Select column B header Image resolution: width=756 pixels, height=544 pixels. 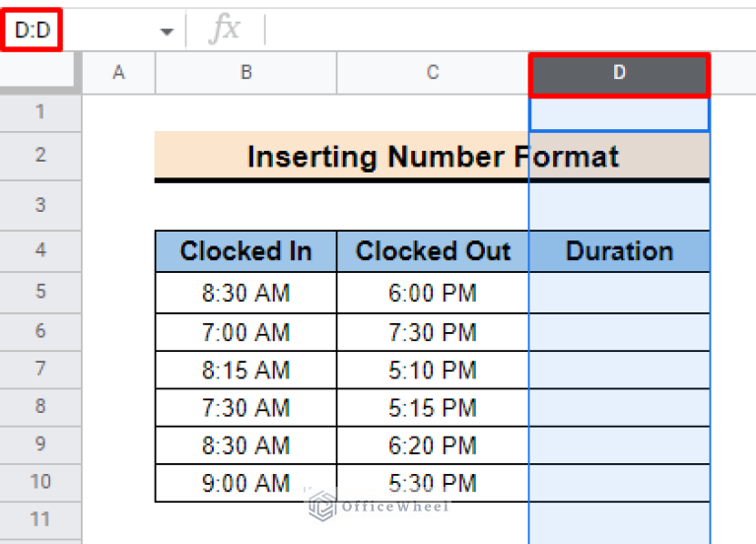[245, 73]
